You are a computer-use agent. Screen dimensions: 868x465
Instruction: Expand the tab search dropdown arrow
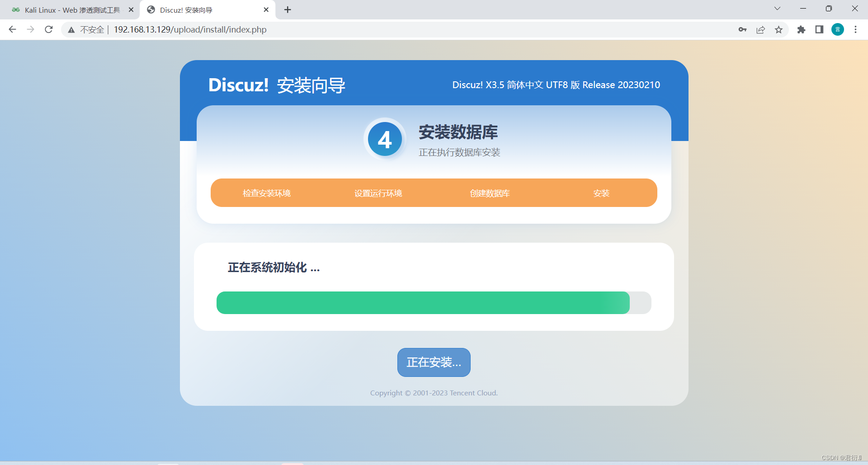click(x=777, y=9)
